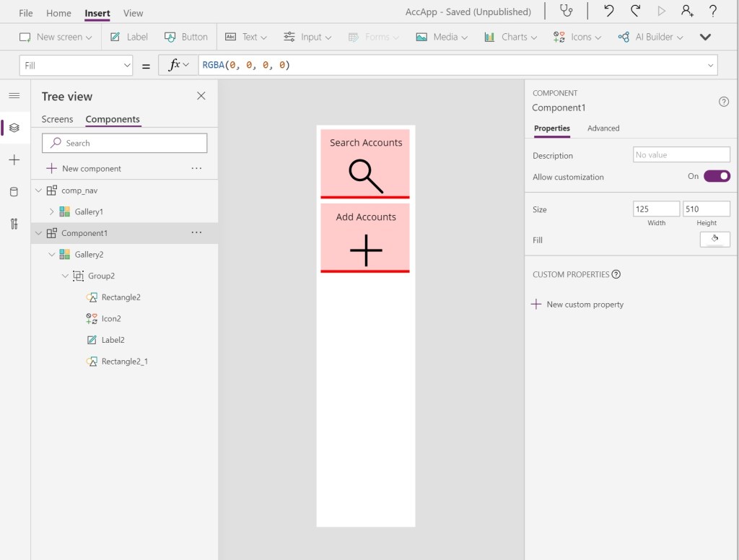Expand the Gallery1 tree node

[x=52, y=212]
